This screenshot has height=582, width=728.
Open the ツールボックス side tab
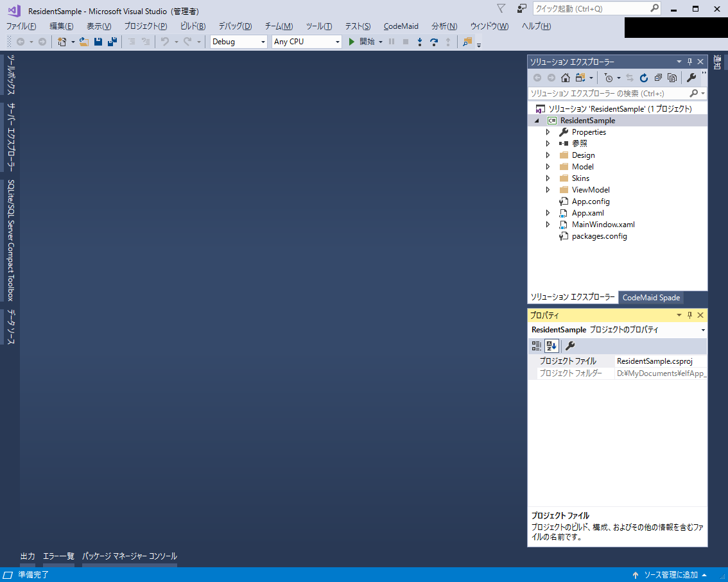click(x=11, y=74)
